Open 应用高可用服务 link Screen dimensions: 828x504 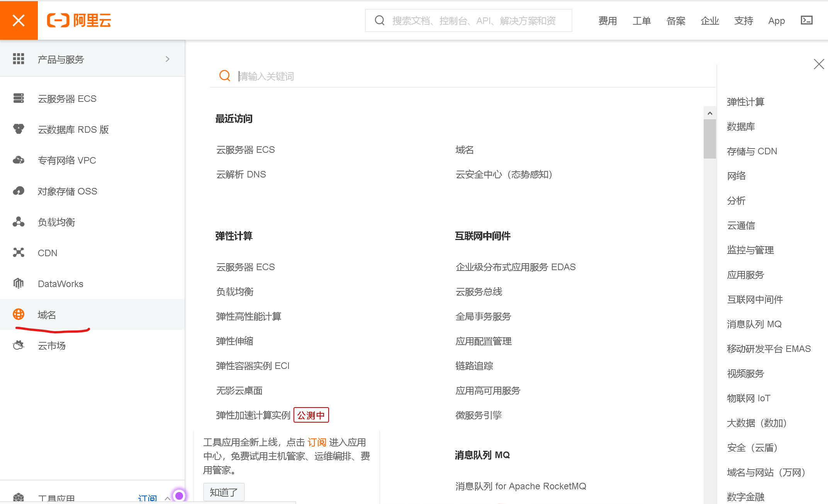(x=488, y=391)
